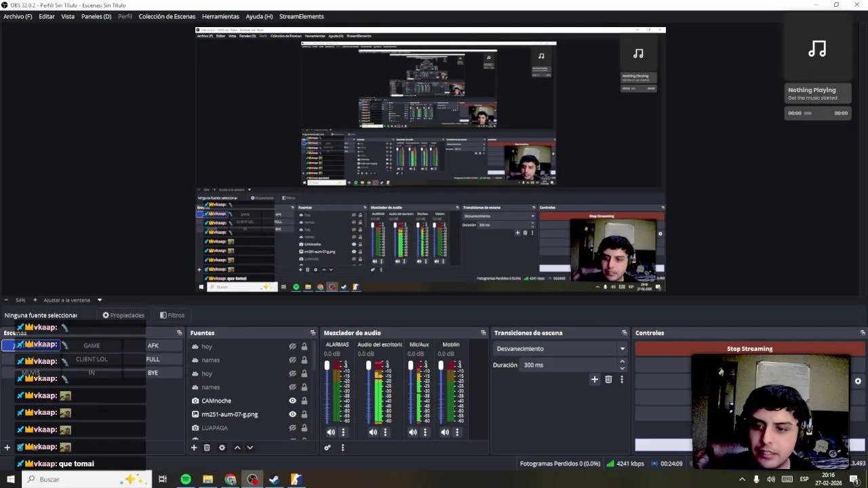Screen dimensions: 868x488
Task: Open the Colección de Escenas menu
Action: pyautogui.click(x=167, y=16)
